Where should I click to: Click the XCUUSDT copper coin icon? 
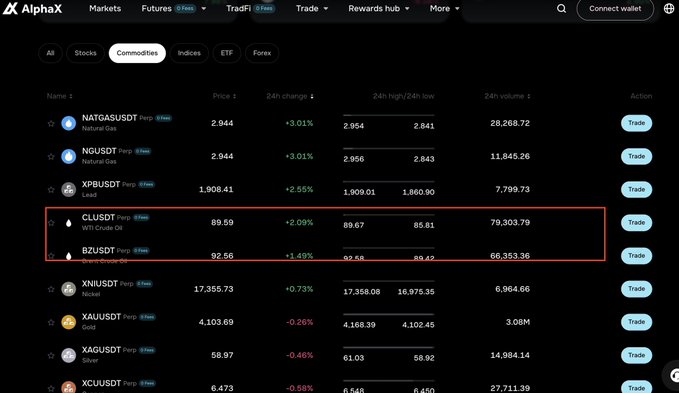click(68, 387)
